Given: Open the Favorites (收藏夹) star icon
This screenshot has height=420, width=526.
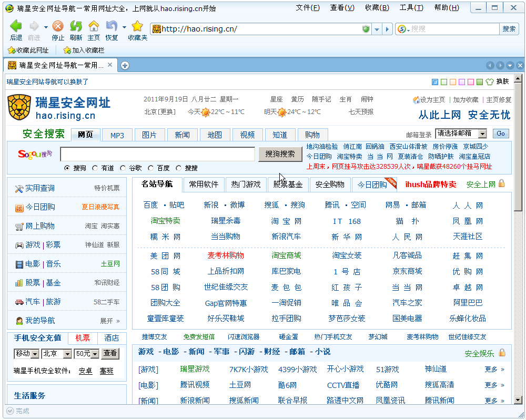Looking at the screenshot, I should click(x=137, y=26).
